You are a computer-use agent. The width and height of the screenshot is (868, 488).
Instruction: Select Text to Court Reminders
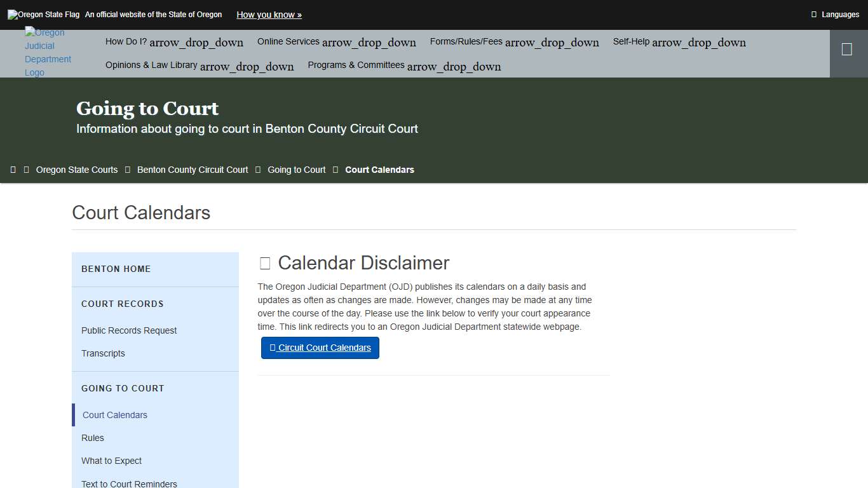tap(129, 483)
